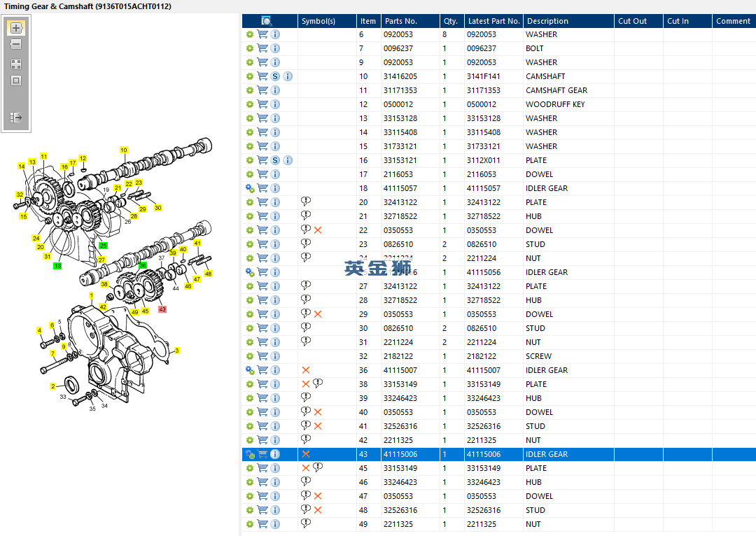Click the search icon in the table header
Image resolution: width=756 pixels, height=536 pixels.
[x=267, y=21]
